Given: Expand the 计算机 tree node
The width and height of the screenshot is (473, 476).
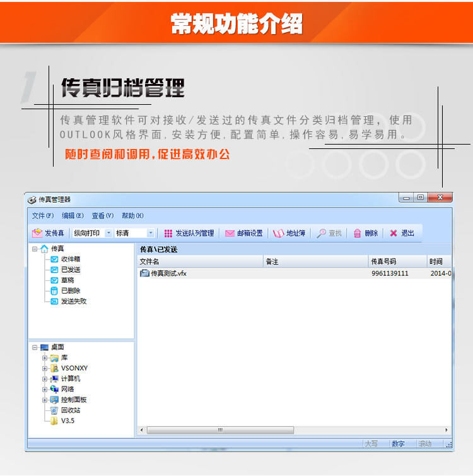Looking at the screenshot, I should point(45,379).
